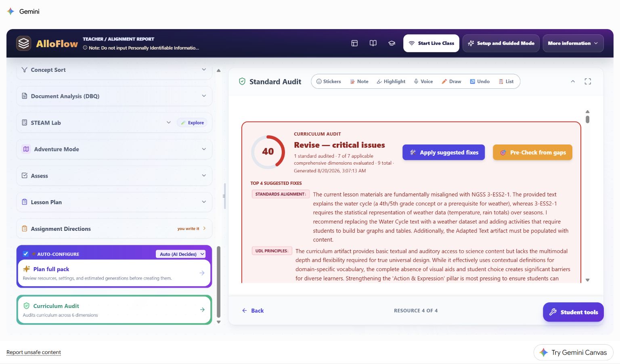Expand Standard Audit to fullscreen
The width and height of the screenshot is (620, 364).
tap(588, 82)
